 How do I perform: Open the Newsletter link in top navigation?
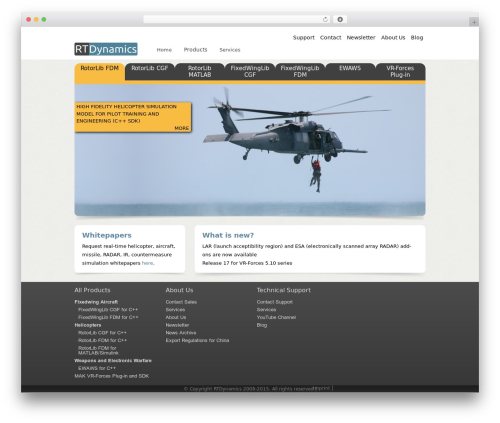click(x=361, y=38)
